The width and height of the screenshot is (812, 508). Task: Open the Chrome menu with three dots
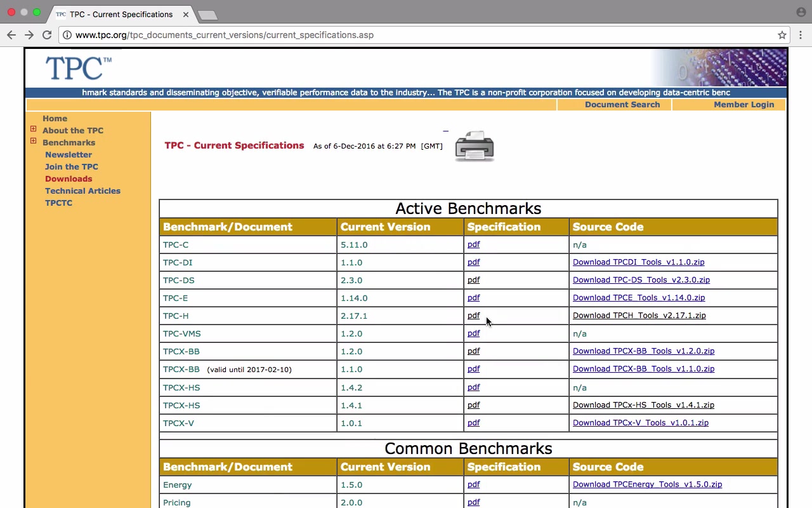click(801, 35)
